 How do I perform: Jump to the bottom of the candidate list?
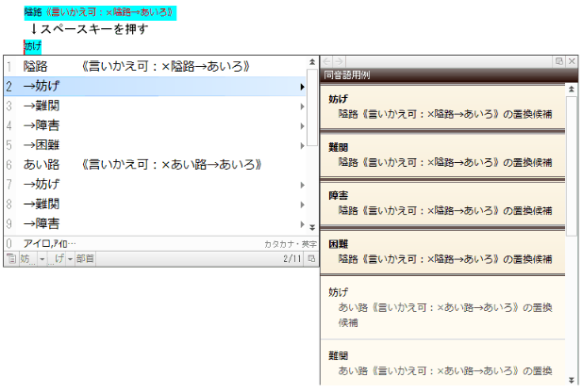312,227
